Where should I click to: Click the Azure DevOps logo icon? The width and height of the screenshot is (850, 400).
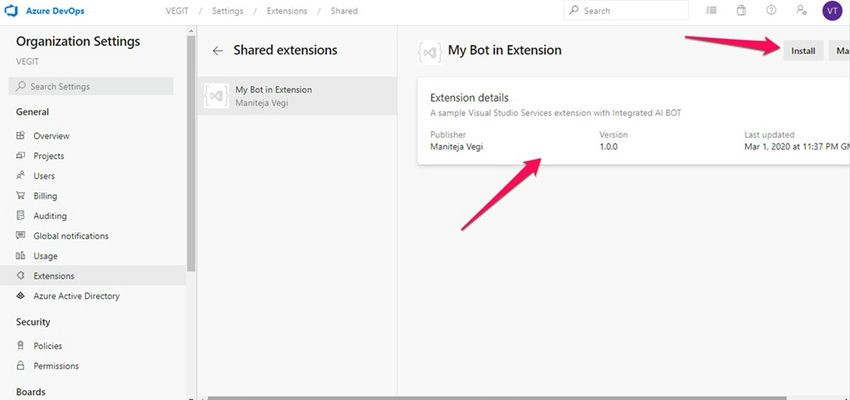14,10
